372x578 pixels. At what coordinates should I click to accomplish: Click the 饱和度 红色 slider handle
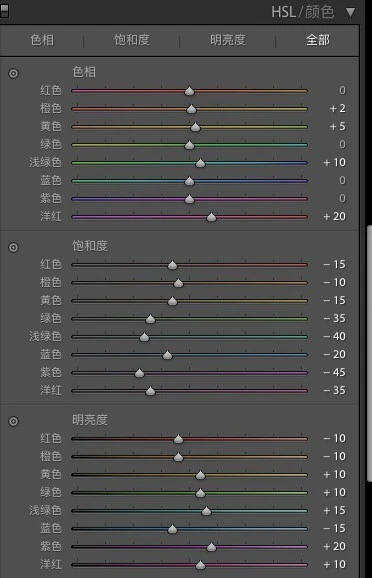coord(172,265)
